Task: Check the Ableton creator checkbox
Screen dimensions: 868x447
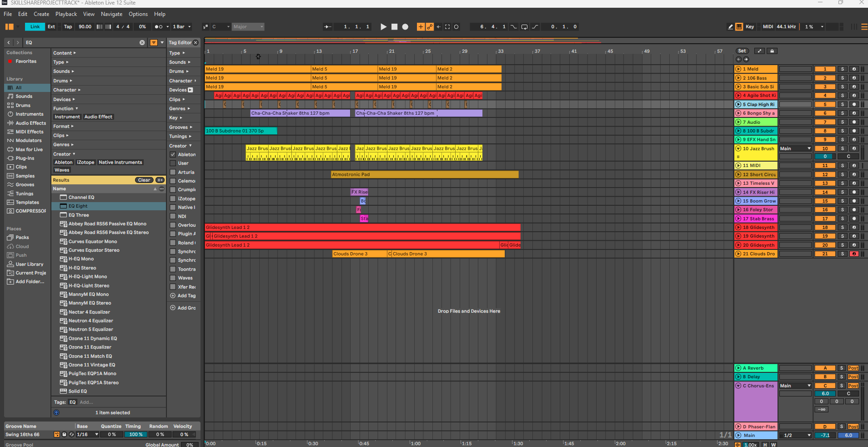Action: tap(173, 154)
